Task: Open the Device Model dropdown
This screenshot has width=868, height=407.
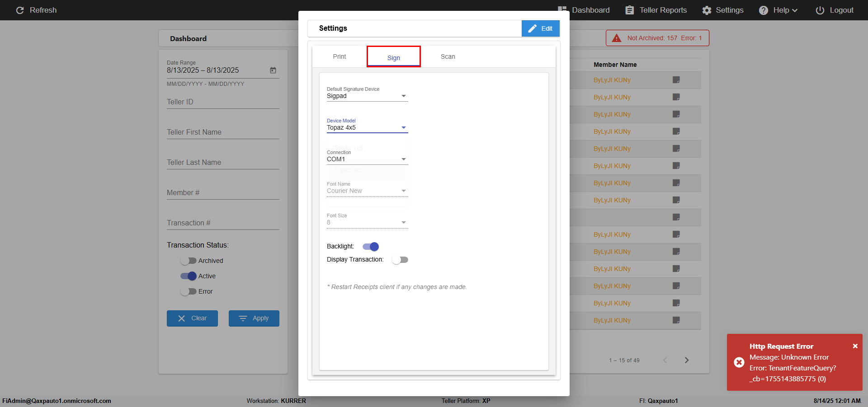Action: (367, 127)
